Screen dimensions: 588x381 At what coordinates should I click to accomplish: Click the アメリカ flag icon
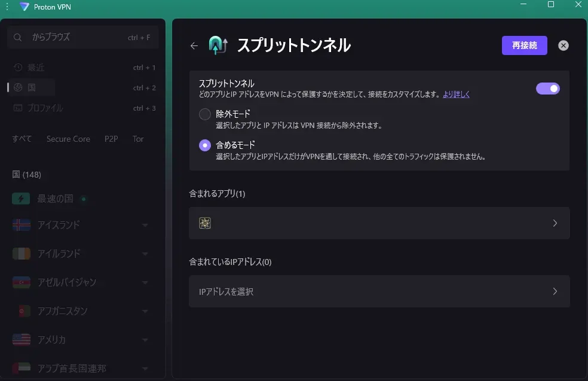click(22, 339)
